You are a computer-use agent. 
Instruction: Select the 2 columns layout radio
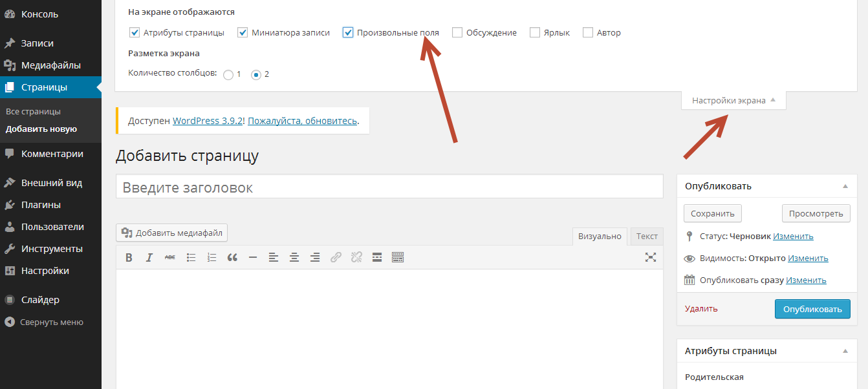[256, 74]
